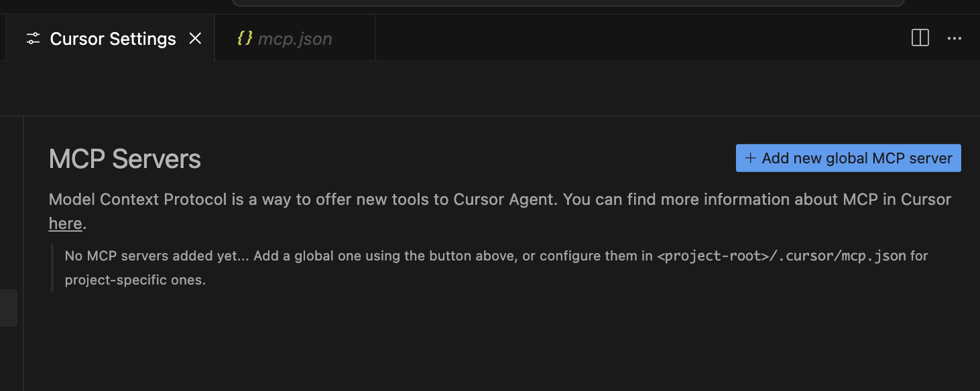The height and width of the screenshot is (391, 980).
Task: Switch to the Cursor Settings tab
Action: [113, 39]
